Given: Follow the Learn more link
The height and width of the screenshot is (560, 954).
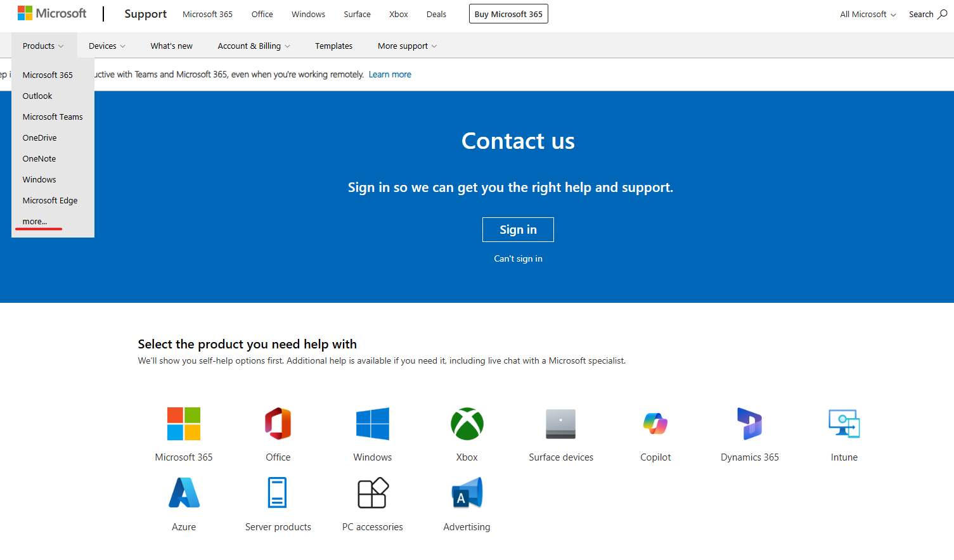Looking at the screenshot, I should (390, 74).
